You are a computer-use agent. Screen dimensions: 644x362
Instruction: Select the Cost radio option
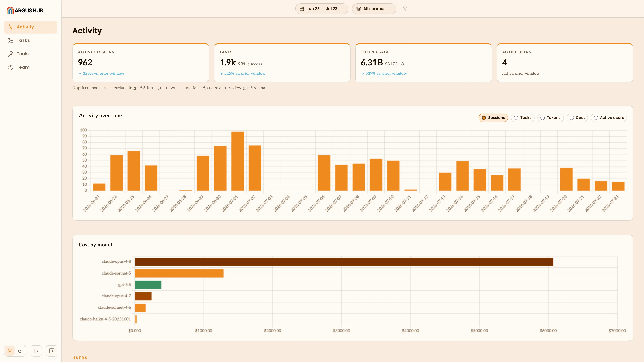coord(577,118)
